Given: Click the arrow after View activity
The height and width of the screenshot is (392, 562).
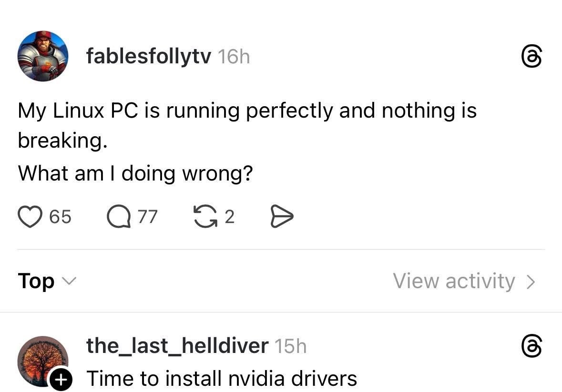Looking at the screenshot, I should [x=531, y=281].
